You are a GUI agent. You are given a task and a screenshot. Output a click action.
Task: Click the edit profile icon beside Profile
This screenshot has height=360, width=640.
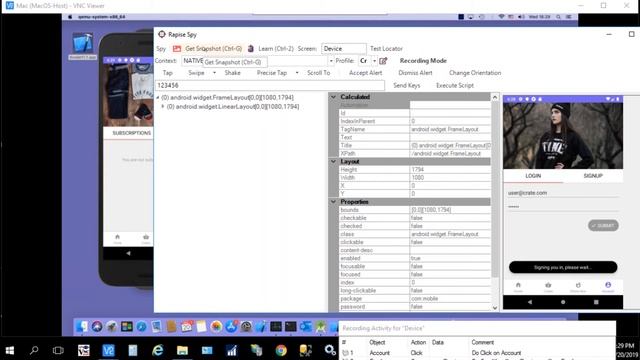click(383, 61)
